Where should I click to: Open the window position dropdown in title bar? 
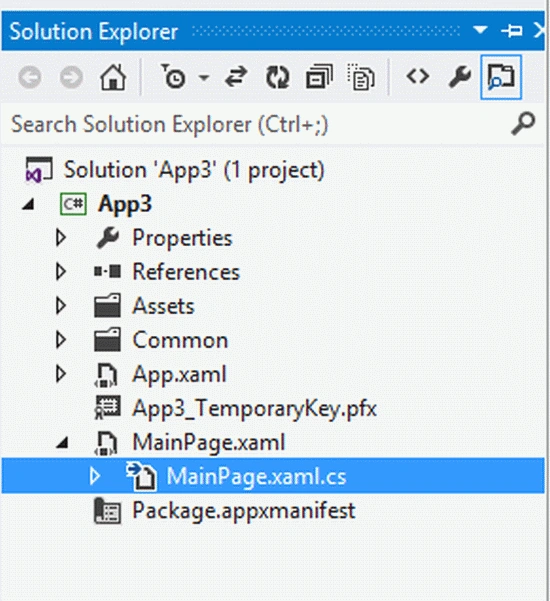[480, 30]
